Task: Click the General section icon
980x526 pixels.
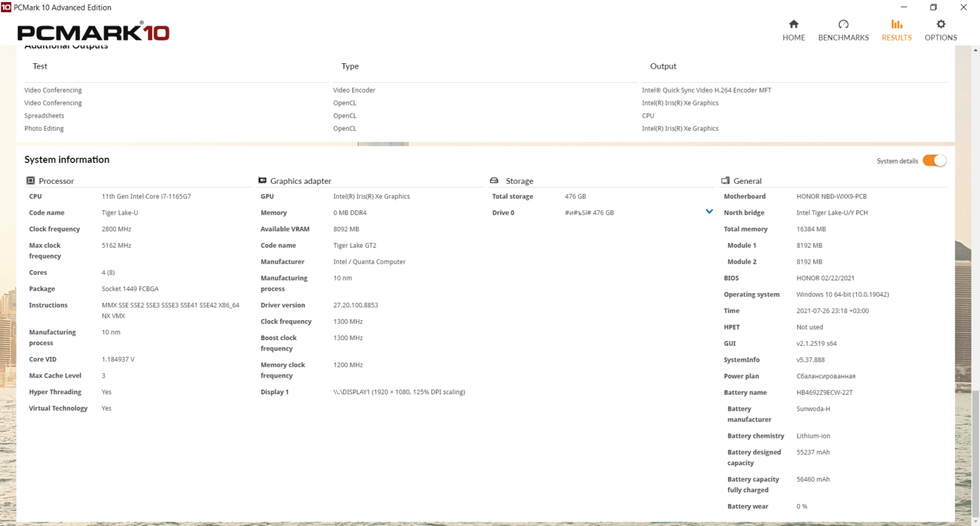Action: point(726,181)
